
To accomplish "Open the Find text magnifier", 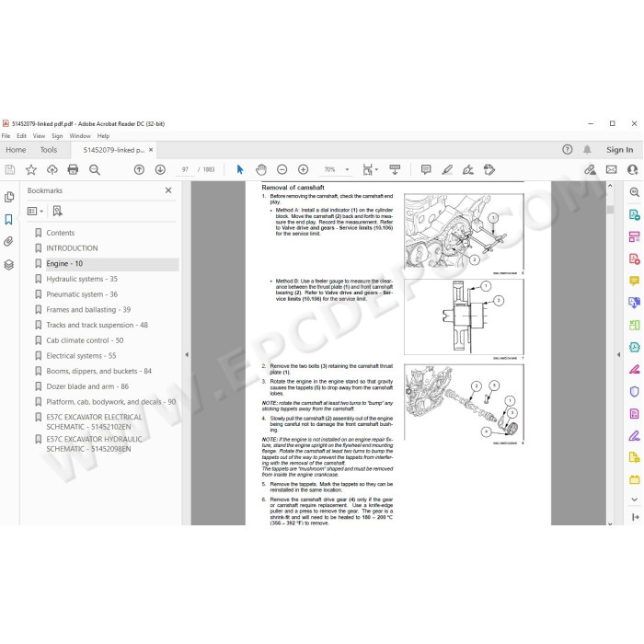I will (95, 169).
